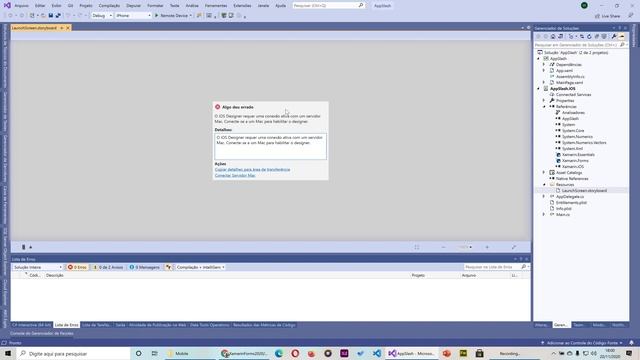Open the Compilação + IntelliSense dropdown

coord(200,267)
